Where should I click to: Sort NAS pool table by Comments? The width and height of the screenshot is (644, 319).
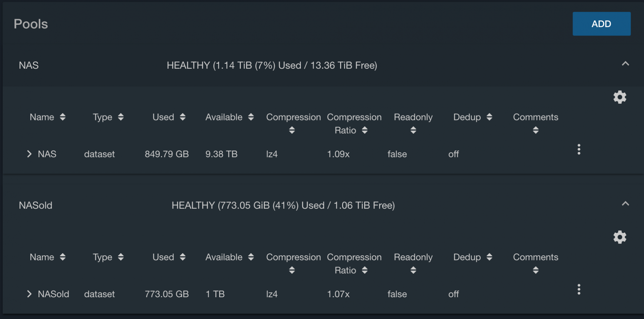click(536, 123)
